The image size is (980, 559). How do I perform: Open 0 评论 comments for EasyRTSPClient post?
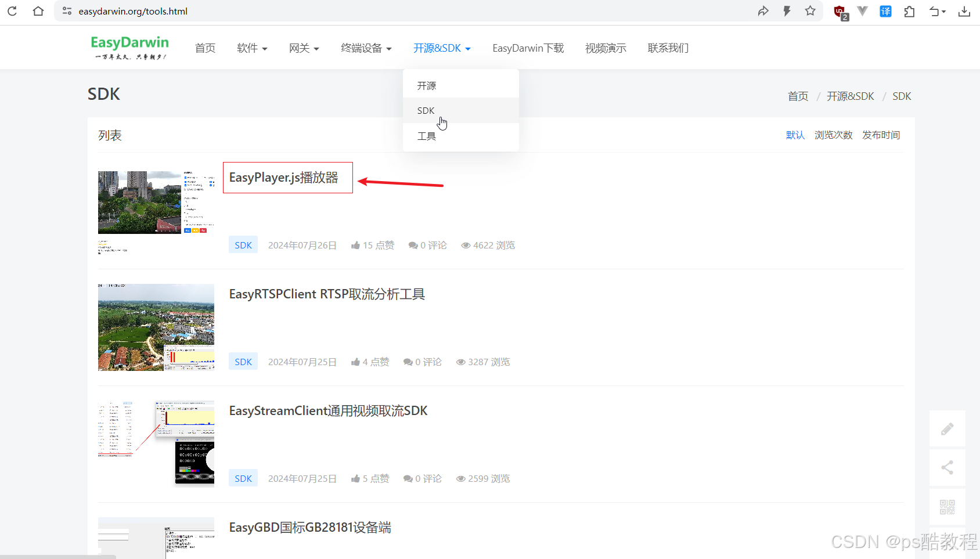coord(423,362)
